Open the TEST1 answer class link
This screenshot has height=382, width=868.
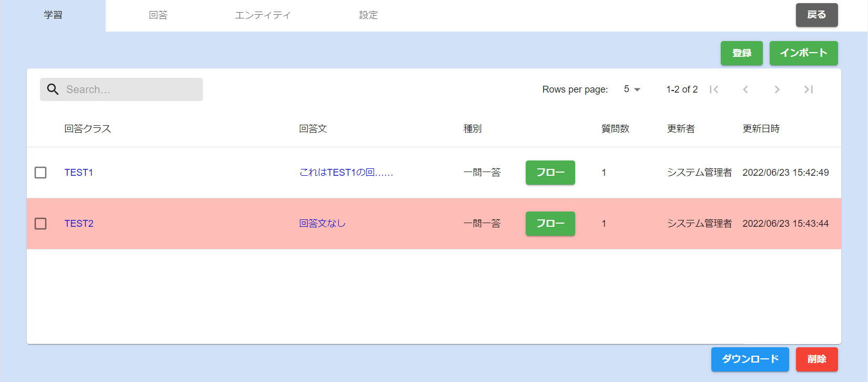coord(79,173)
